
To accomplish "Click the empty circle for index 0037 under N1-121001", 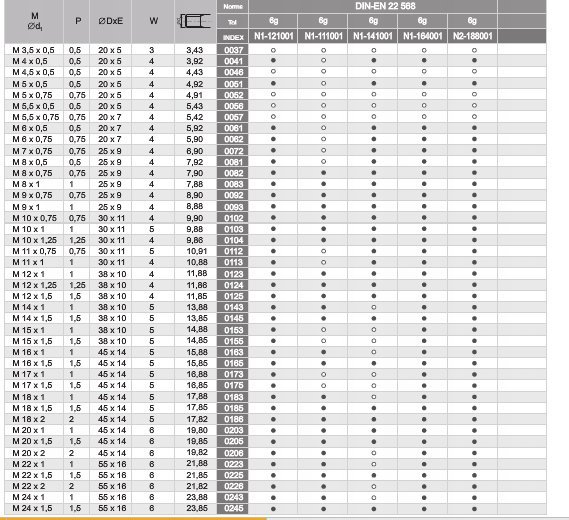I will 273,50.
